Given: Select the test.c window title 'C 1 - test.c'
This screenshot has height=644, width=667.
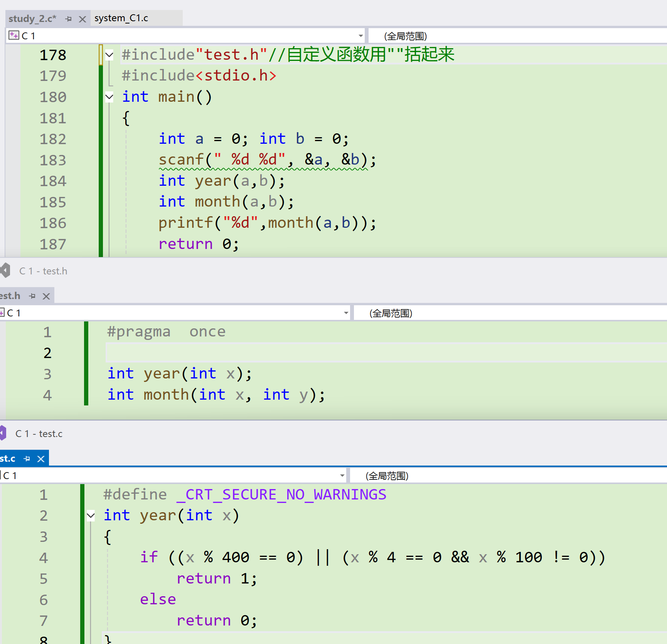Looking at the screenshot, I should [39, 434].
